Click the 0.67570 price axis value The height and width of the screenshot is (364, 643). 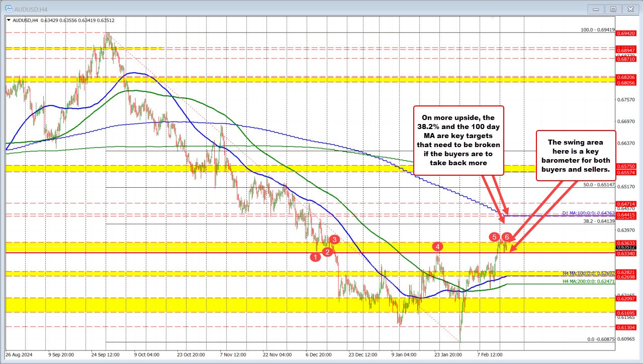pos(626,100)
